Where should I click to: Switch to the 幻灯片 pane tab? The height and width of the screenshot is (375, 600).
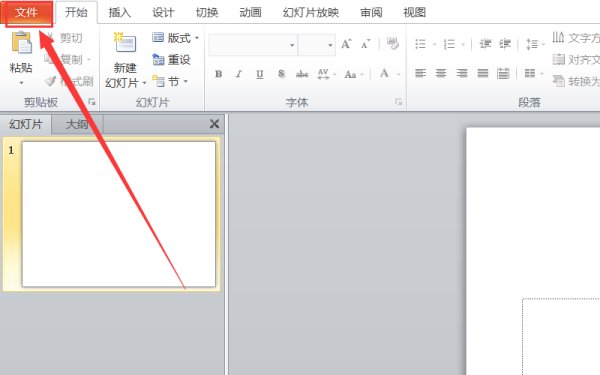pyautogui.click(x=26, y=124)
